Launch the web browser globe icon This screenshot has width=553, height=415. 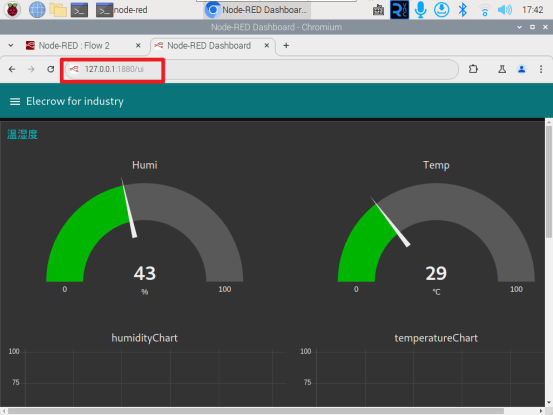tap(37, 10)
